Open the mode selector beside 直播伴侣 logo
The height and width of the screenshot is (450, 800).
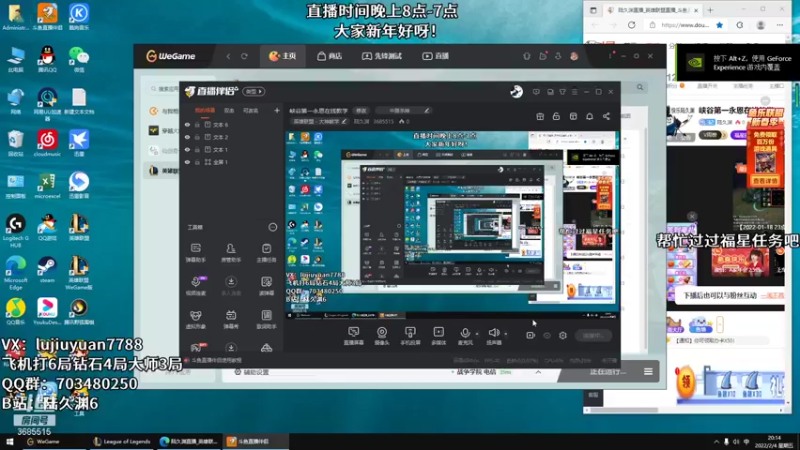pyautogui.click(x=254, y=91)
